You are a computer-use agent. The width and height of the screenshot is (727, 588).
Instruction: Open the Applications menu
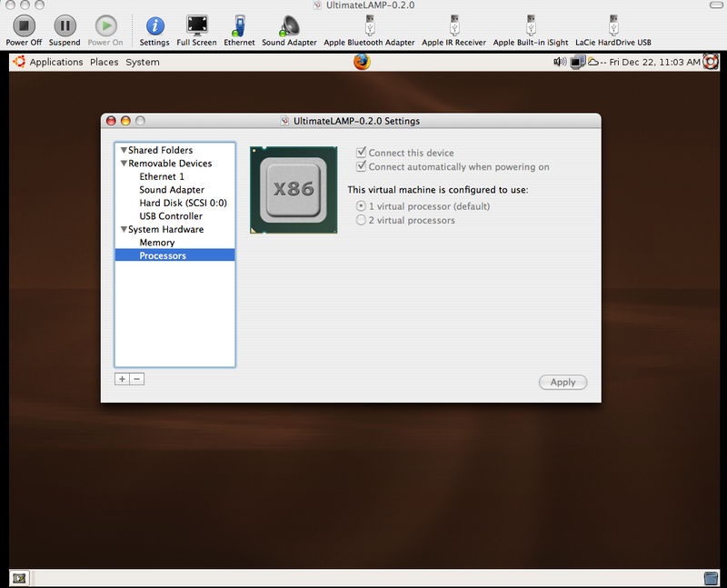coord(56,62)
